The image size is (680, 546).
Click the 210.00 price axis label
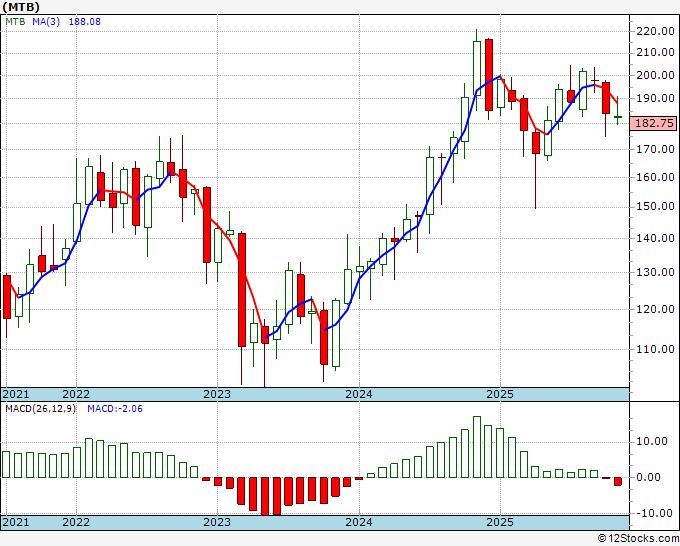(655, 52)
